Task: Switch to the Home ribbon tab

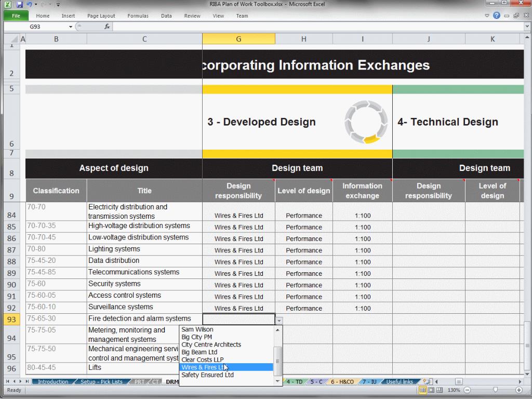Action: coord(43,16)
